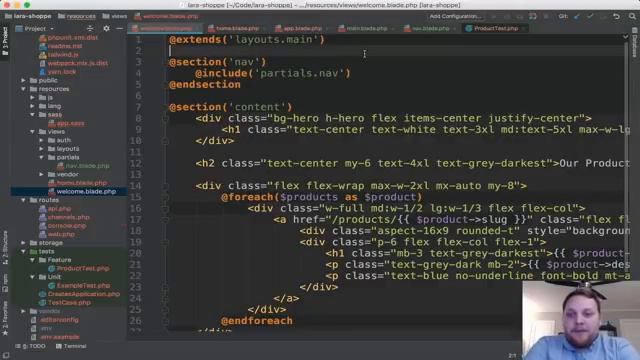Click Git commit checkmark icon

tap(590, 16)
